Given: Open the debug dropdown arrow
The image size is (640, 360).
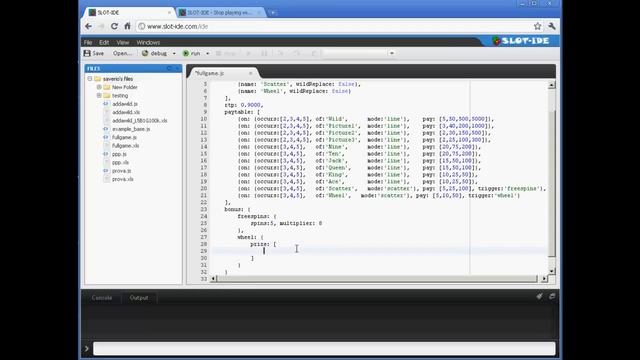Looking at the screenshot, I should pos(174,53).
